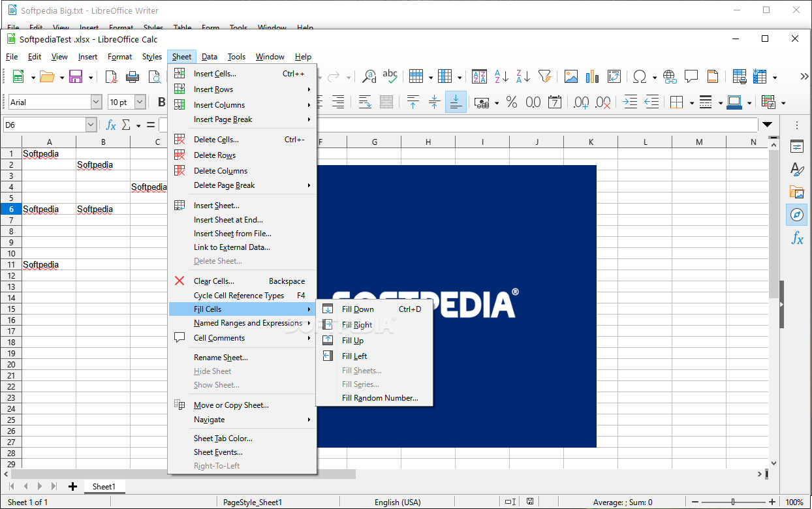Click Increase Indent icon

click(630, 102)
